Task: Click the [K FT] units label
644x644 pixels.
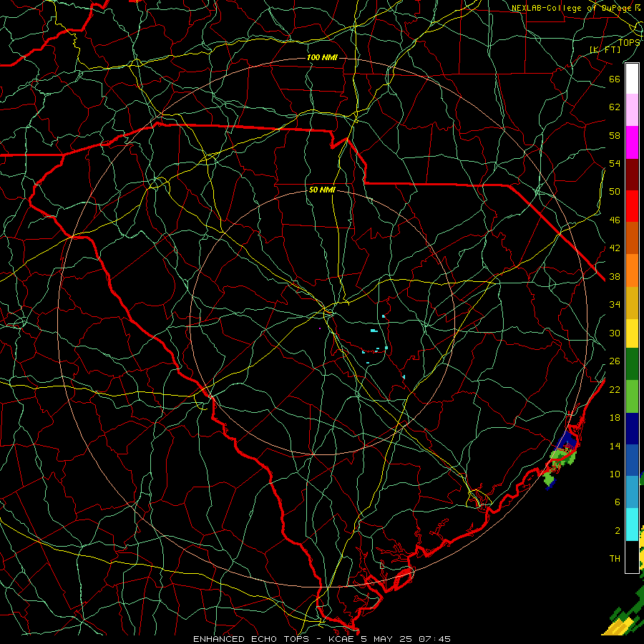Action: tap(605, 49)
